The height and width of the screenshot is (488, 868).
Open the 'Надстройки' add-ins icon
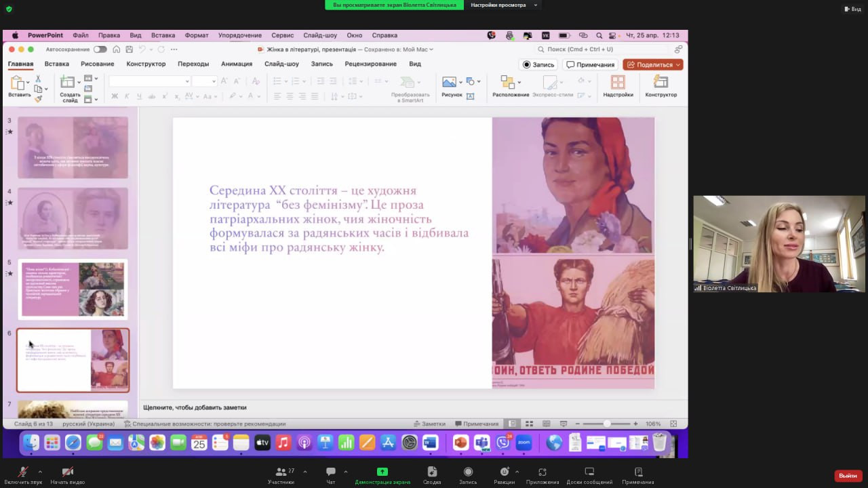click(618, 82)
